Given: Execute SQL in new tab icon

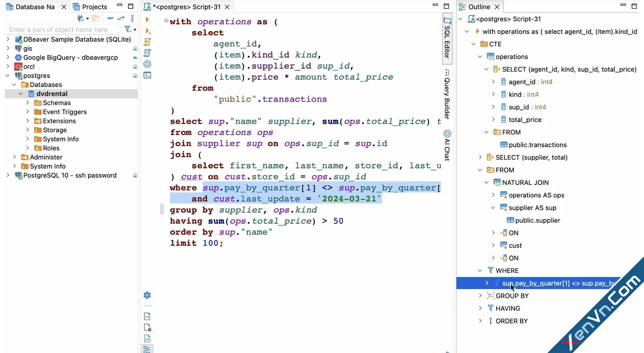Looking at the screenshot, I should (147, 31).
